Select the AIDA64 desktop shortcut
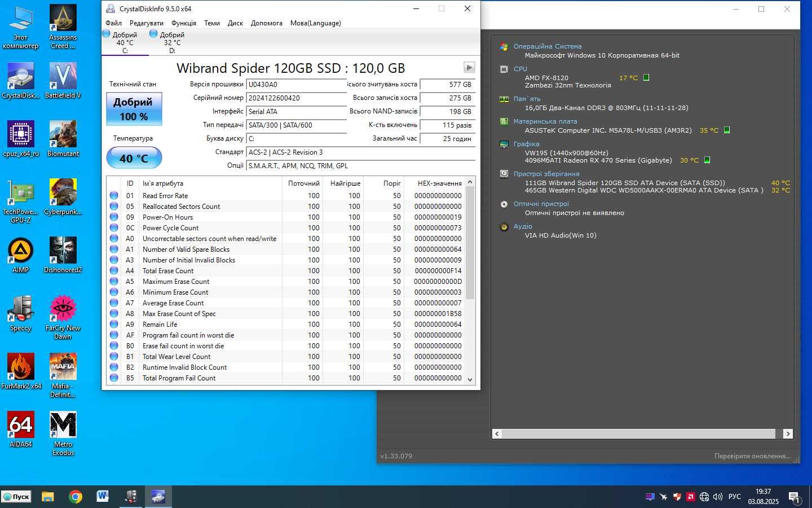Image resolution: width=812 pixels, height=508 pixels. tap(21, 429)
